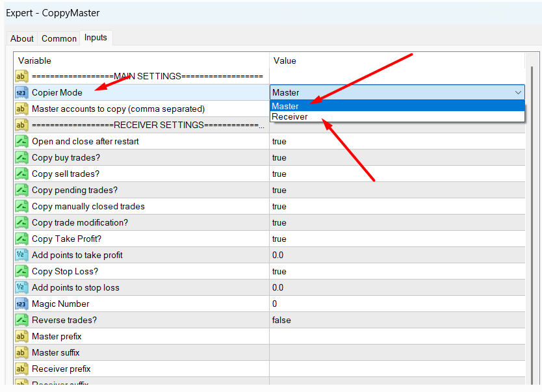Viewport: 542px width, 392px height.
Task: Click the icon beside Add points to take profit
Action: pos(21,255)
